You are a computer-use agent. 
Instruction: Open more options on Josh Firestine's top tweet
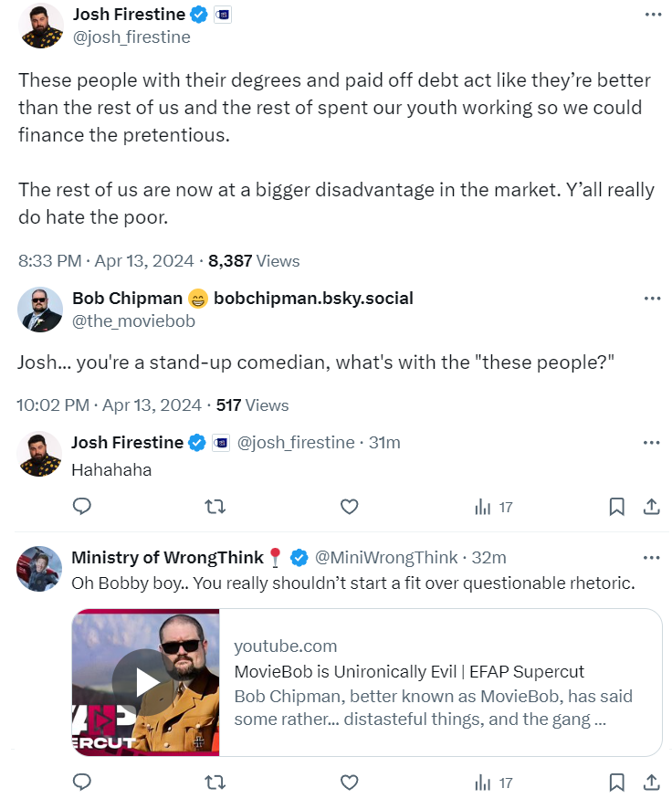click(652, 16)
